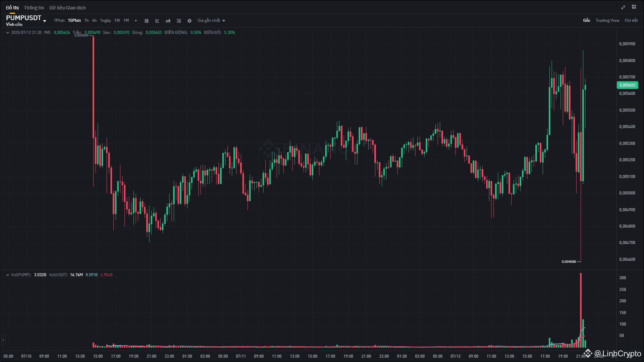Click the low price marker 0,004589
Viewport: 644px width, 362px height.
pos(569,262)
